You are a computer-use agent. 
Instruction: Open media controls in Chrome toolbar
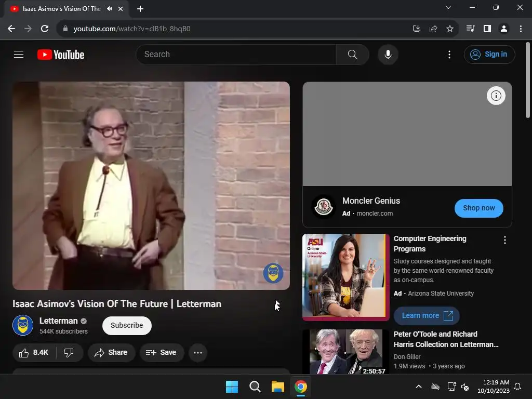[x=470, y=29]
